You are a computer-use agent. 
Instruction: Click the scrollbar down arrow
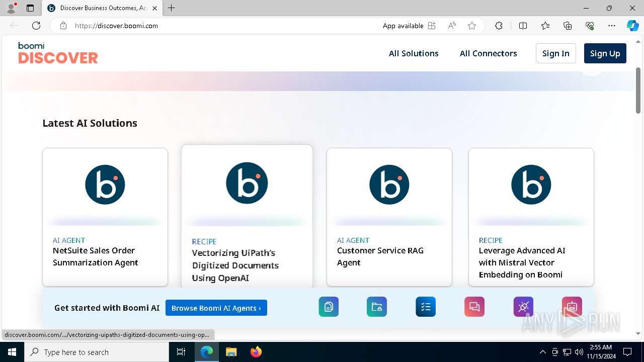coord(638,333)
